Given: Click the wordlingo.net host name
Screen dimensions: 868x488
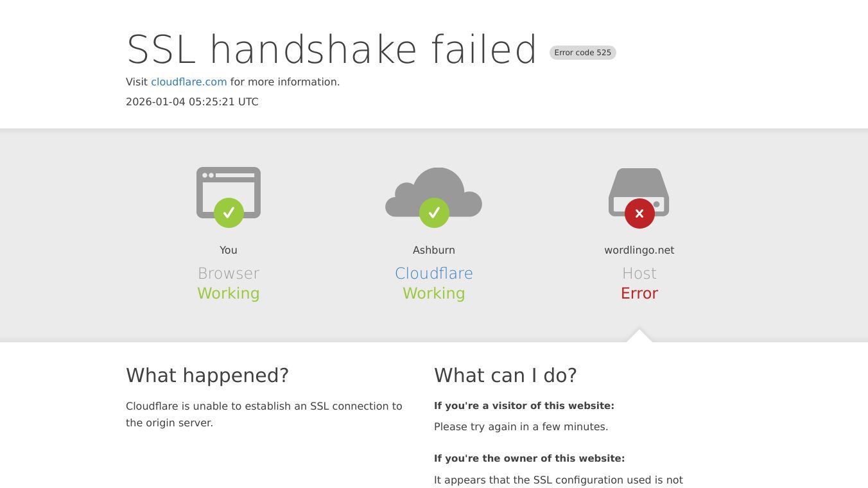Looking at the screenshot, I should [x=639, y=250].
